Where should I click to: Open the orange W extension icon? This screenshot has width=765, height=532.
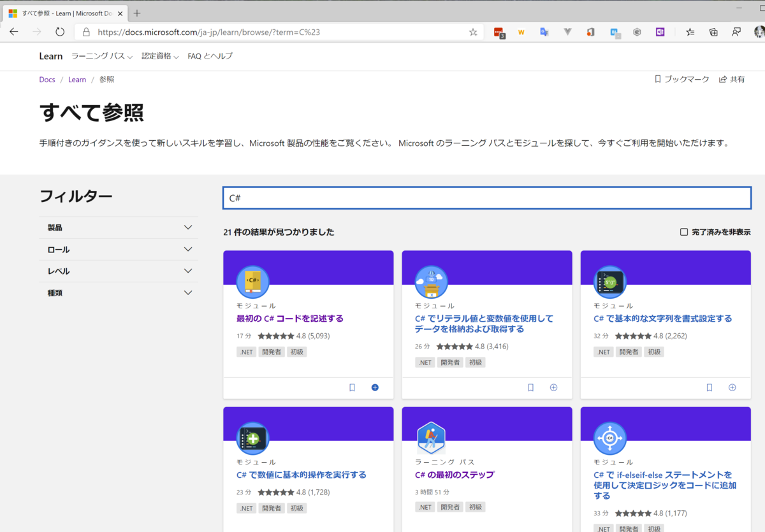[x=521, y=32]
